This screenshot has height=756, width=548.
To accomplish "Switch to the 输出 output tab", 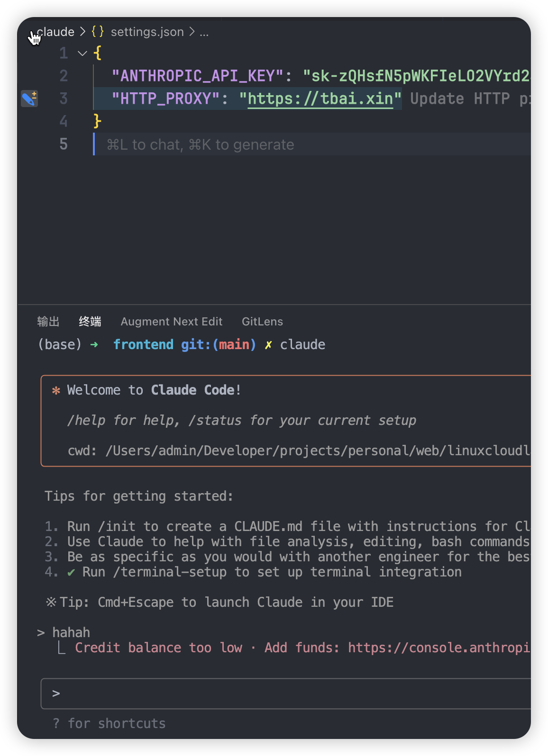I will click(48, 322).
